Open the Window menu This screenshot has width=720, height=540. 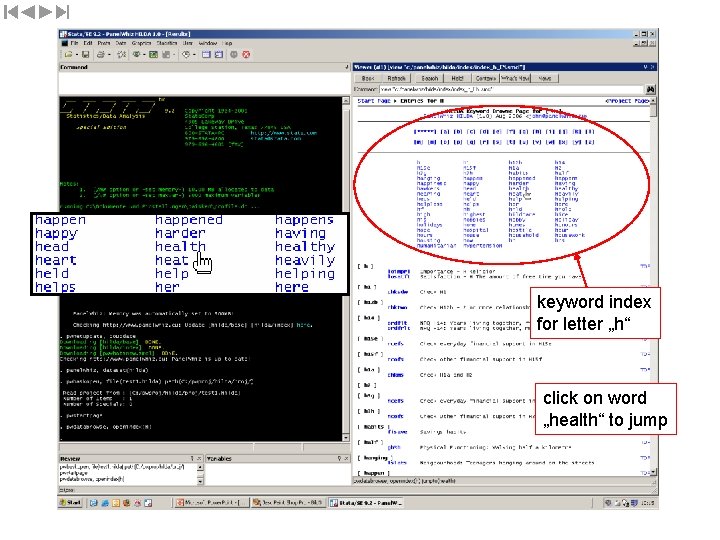click(208, 43)
